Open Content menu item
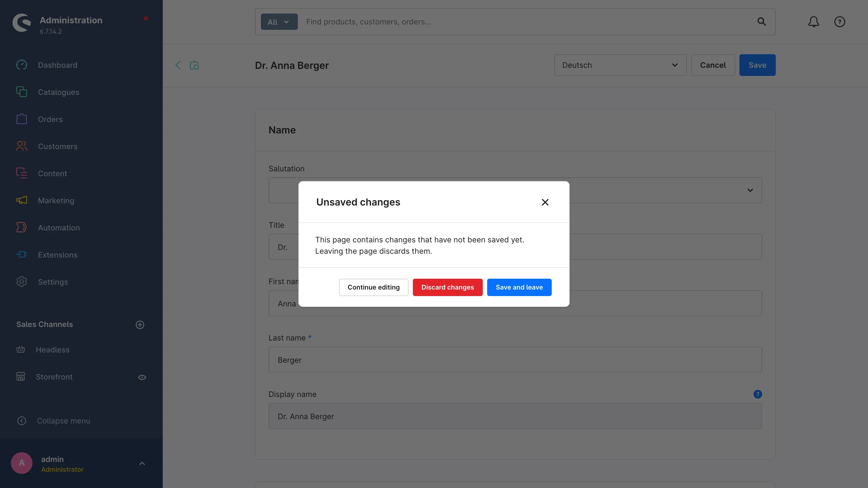This screenshot has height=488, width=868. coord(53,174)
